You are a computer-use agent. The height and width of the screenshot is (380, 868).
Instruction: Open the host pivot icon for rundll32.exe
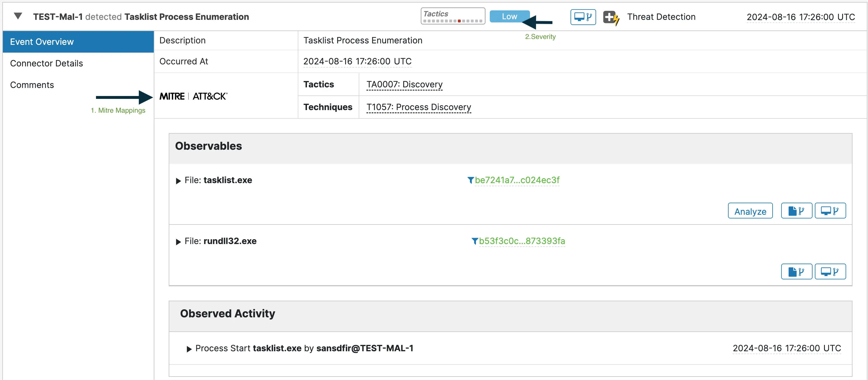pyautogui.click(x=830, y=271)
